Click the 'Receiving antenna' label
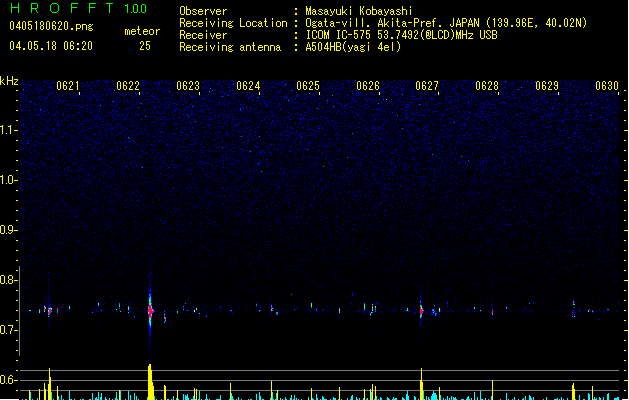This screenshot has height=400, width=629. (x=230, y=47)
